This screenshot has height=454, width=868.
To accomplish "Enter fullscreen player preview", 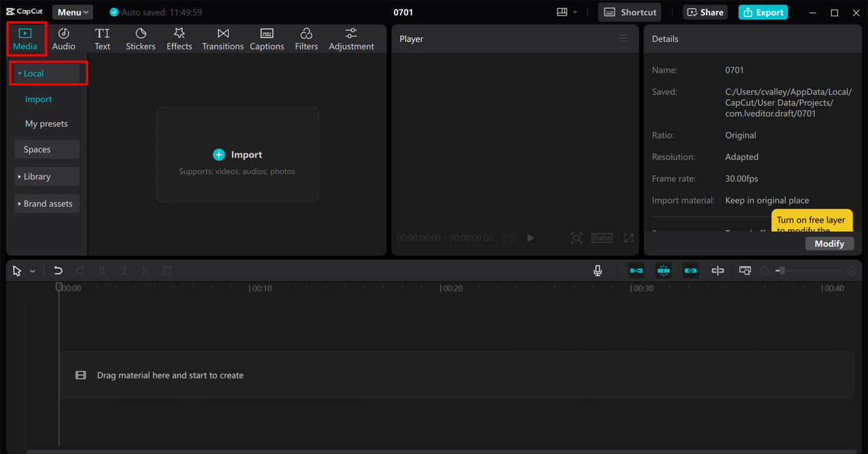I will tap(629, 238).
